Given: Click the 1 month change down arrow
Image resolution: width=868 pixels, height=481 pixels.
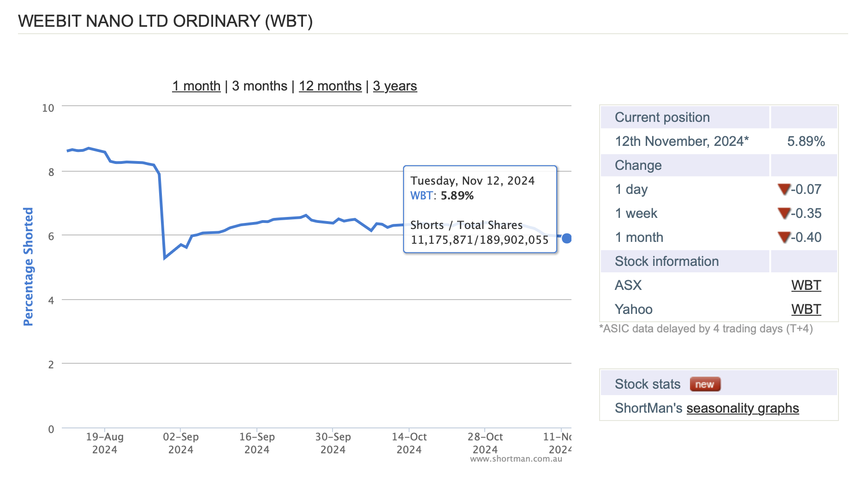Looking at the screenshot, I should [784, 237].
